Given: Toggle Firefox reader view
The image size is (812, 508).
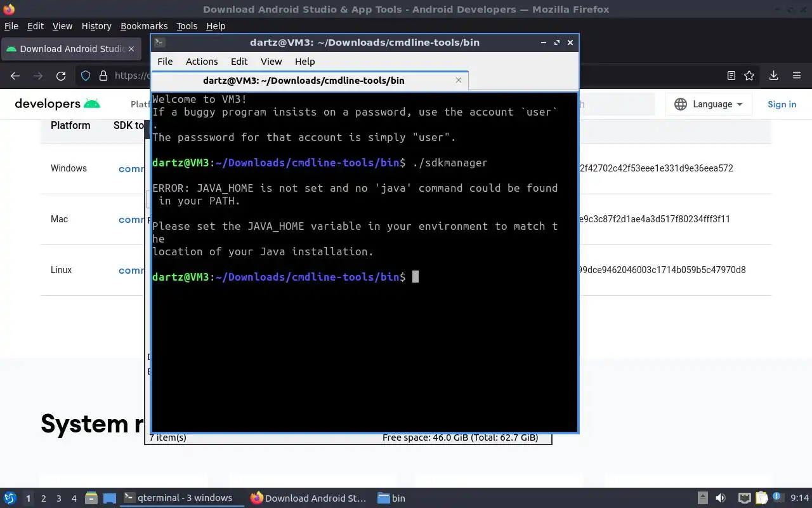Looking at the screenshot, I should (731, 76).
